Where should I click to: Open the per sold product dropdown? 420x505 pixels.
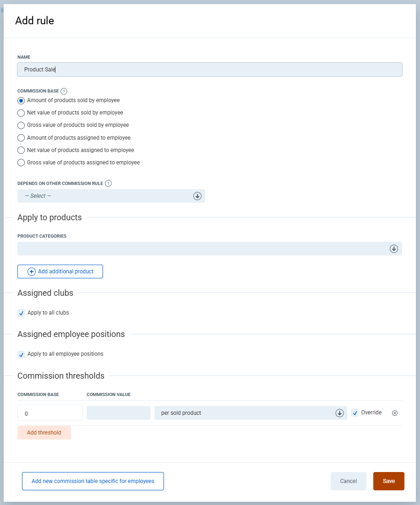(250, 413)
